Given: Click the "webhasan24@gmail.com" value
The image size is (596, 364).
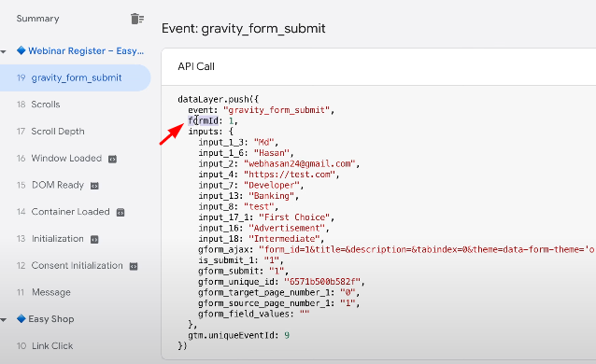Looking at the screenshot, I should coord(300,163).
